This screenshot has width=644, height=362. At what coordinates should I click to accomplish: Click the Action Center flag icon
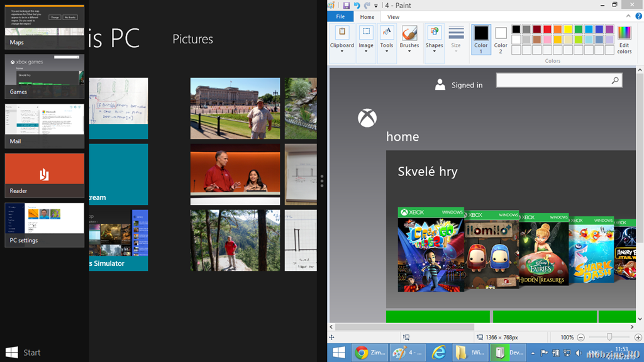pos(544,353)
